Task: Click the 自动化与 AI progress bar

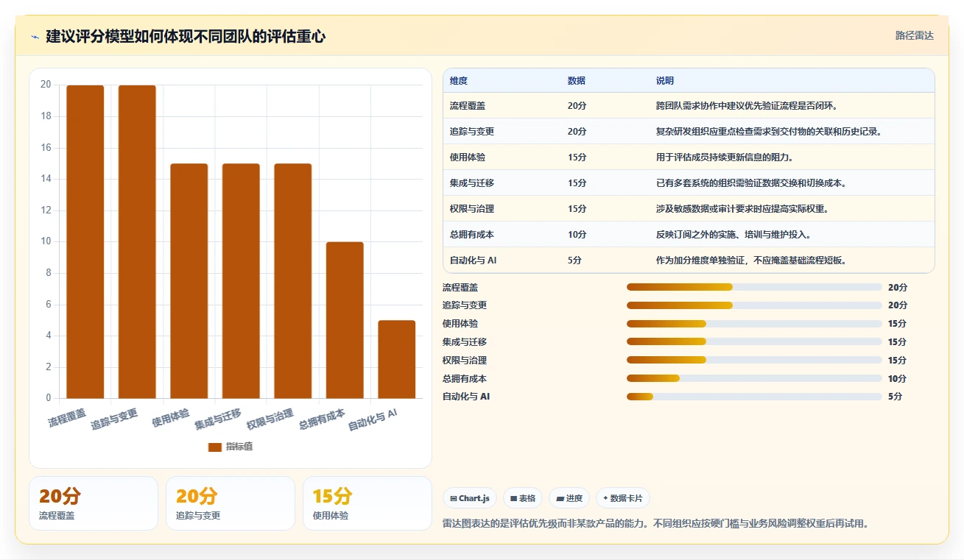Action: (x=754, y=397)
